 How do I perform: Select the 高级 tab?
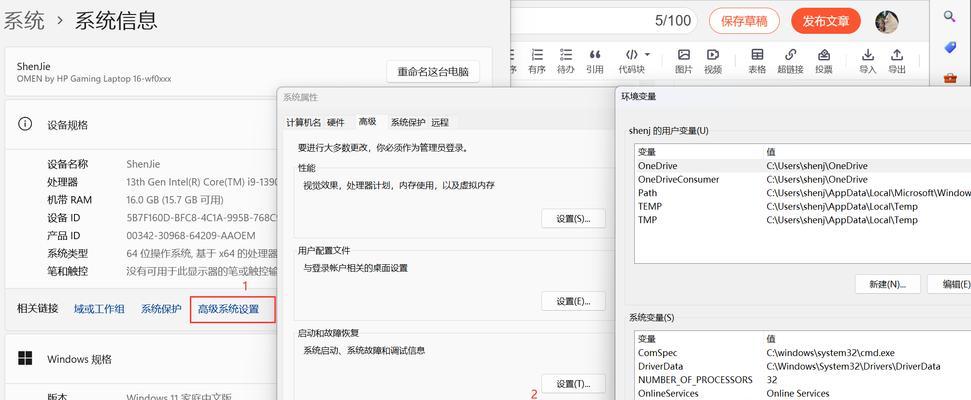(367, 122)
